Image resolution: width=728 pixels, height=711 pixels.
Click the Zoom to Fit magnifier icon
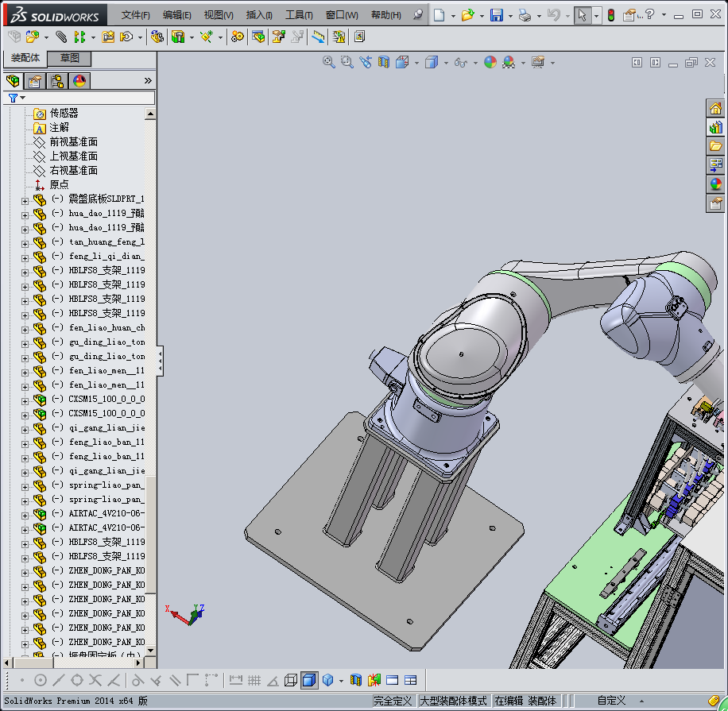click(328, 62)
